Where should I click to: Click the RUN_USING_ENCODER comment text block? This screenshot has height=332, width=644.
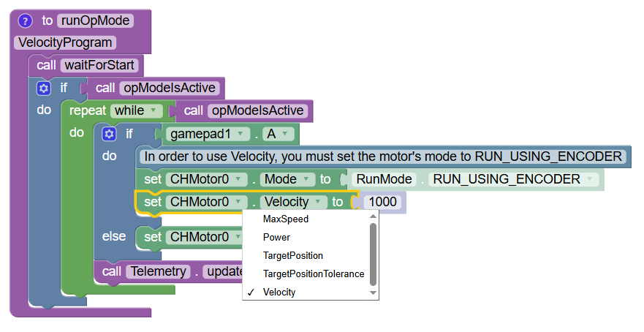383,156
